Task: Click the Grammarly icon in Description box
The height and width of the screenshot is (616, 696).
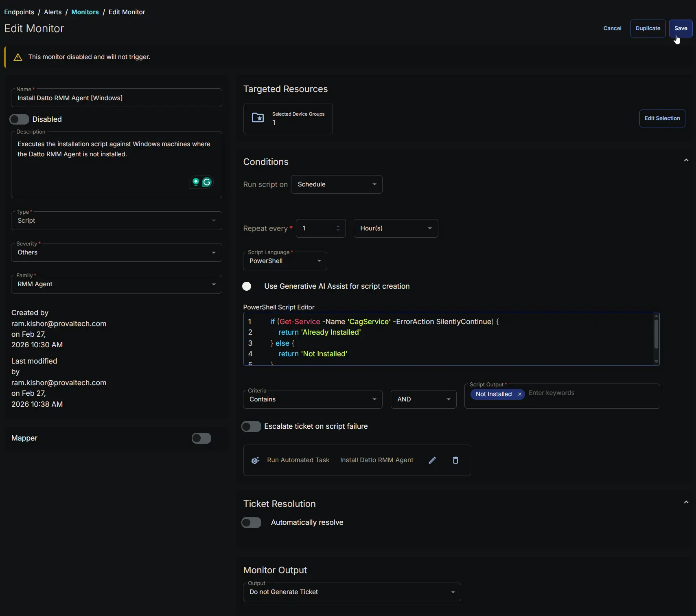Action: (207, 182)
